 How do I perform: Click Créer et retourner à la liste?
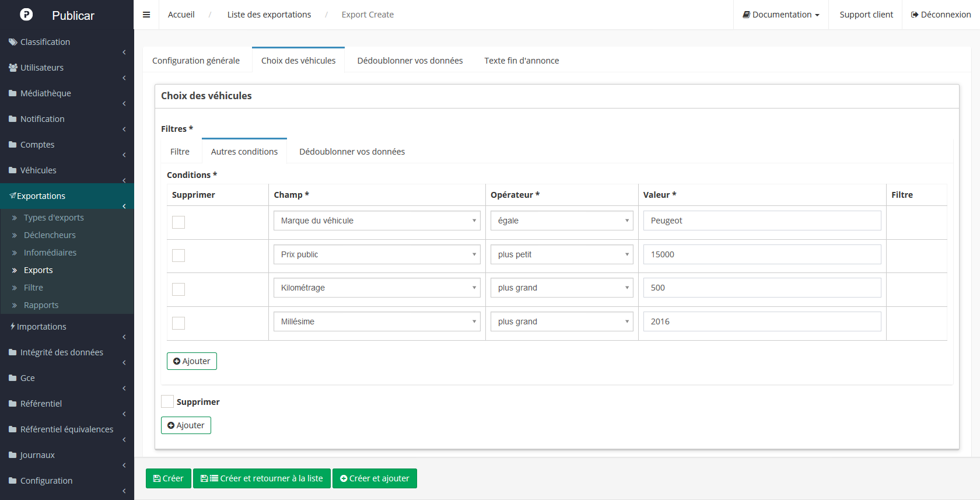click(262, 478)
